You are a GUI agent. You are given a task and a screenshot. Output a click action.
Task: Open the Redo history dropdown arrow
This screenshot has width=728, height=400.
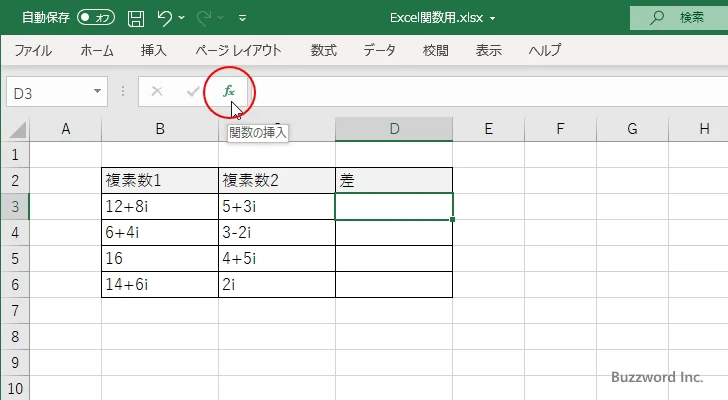221,18
